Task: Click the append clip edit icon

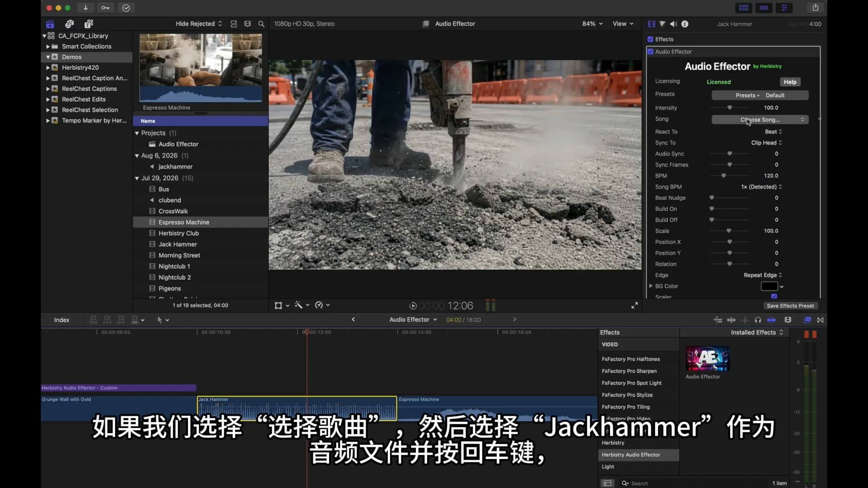Action: [x=121, y=320]
